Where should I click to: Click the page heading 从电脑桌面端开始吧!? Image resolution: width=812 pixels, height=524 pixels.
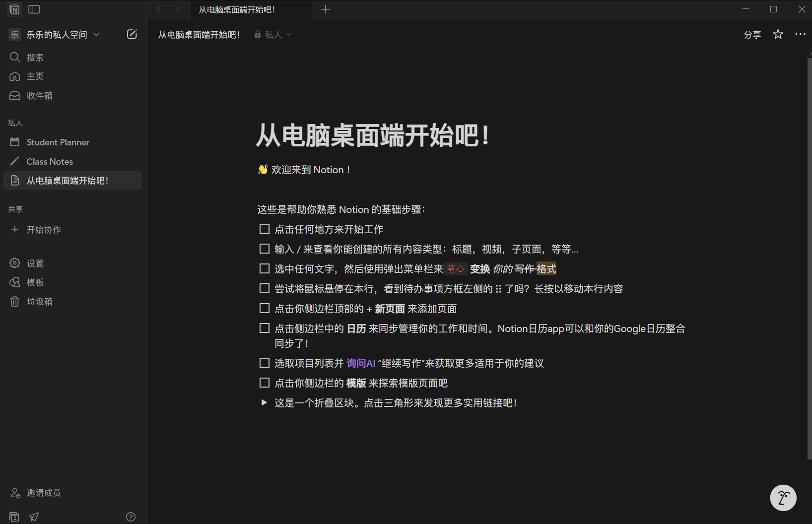(x=373, y=135)
